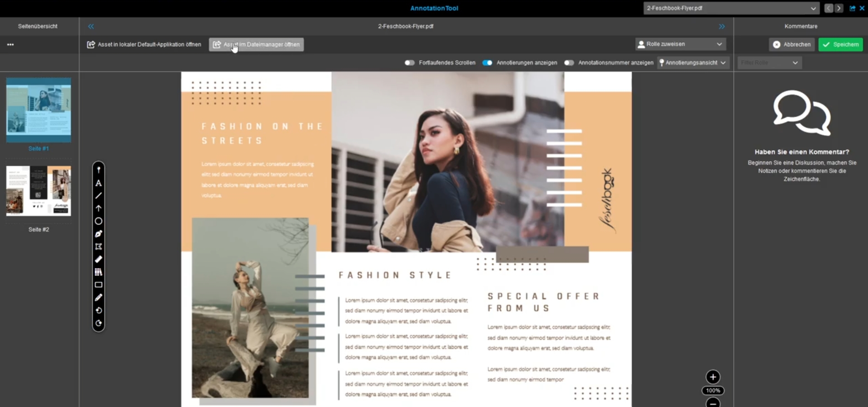This screenshot has width=868, height=407.
Task: Select the circle shape tool
Action: 99,221
